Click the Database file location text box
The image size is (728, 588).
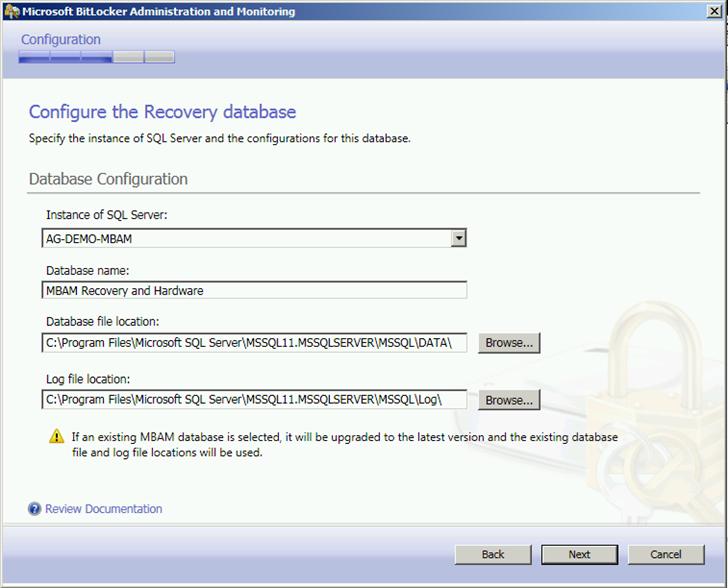tap(254, 343)
